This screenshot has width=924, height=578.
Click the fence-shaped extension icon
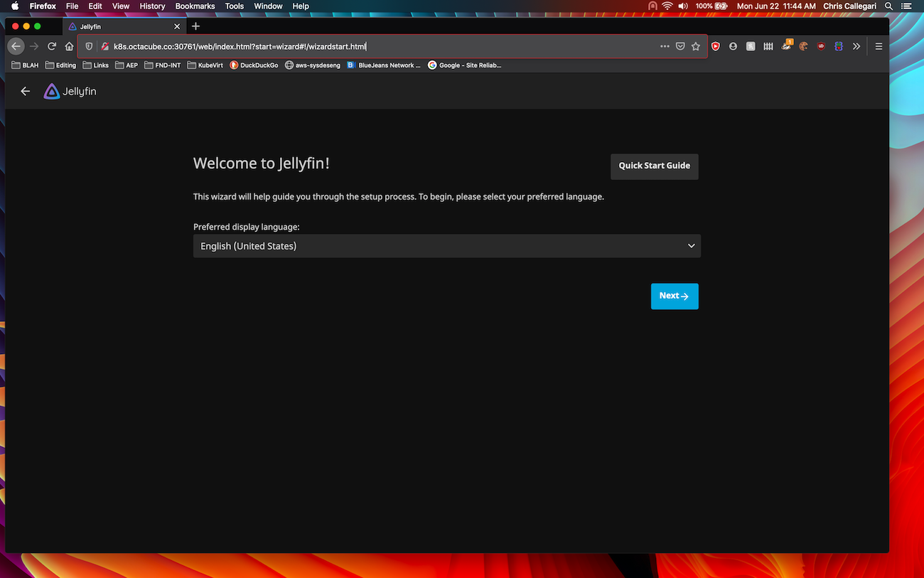tap(768, 46)
